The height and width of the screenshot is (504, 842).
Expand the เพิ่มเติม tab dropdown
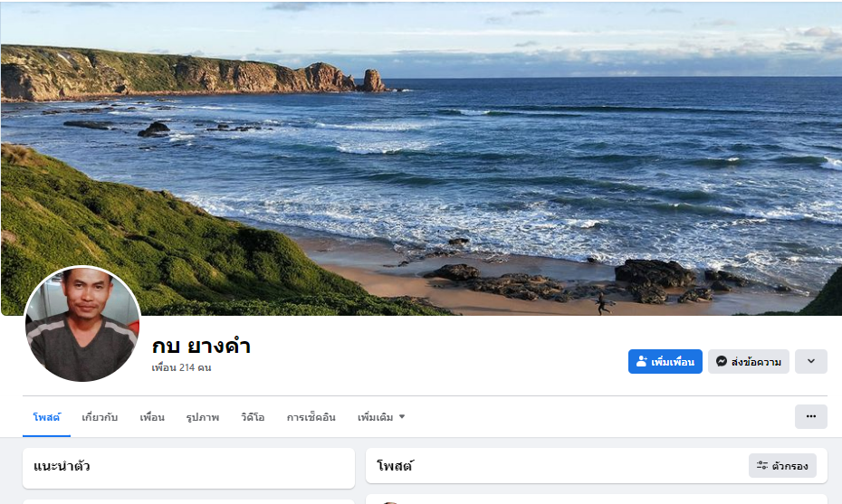381,417
